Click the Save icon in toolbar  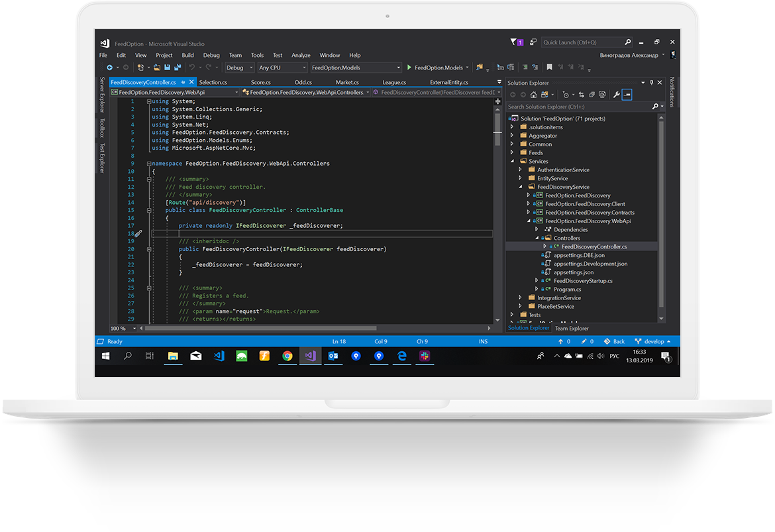click(x=167, y=67)
